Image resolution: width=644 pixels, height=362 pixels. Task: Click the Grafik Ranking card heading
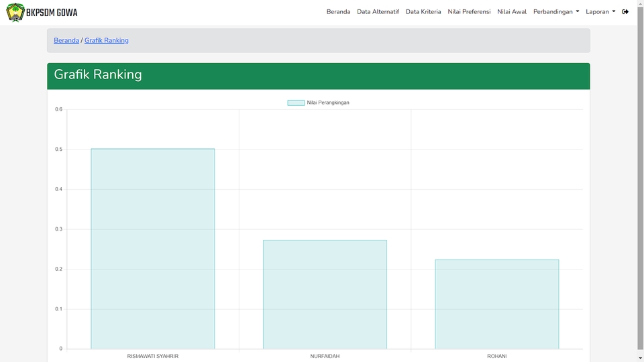point(98,74)
